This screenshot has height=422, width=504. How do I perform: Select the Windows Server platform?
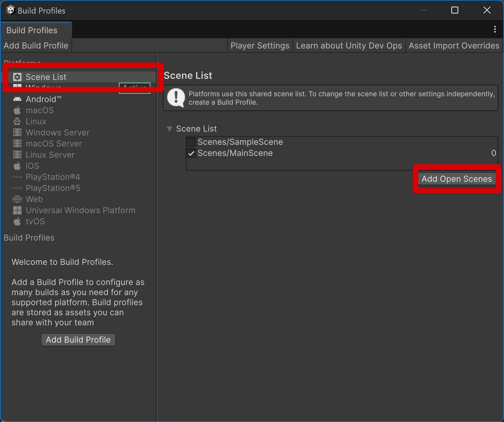click(x=79, y=133)
